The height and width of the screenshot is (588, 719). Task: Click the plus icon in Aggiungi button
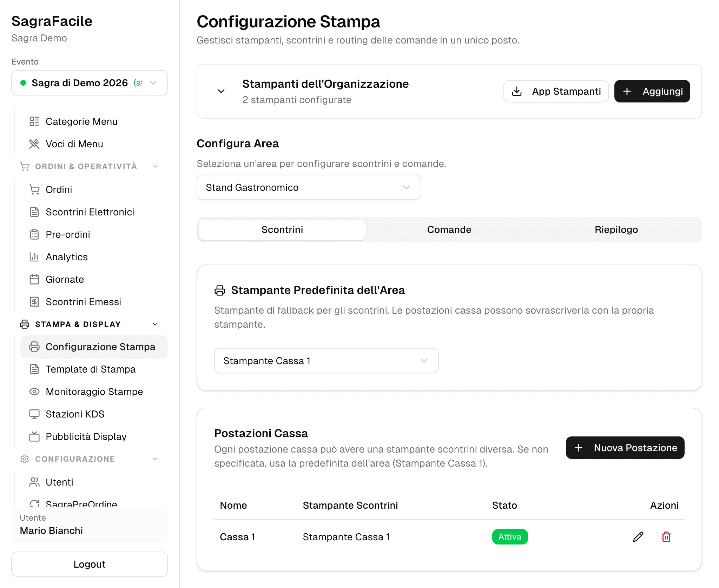tap(627, 91)
